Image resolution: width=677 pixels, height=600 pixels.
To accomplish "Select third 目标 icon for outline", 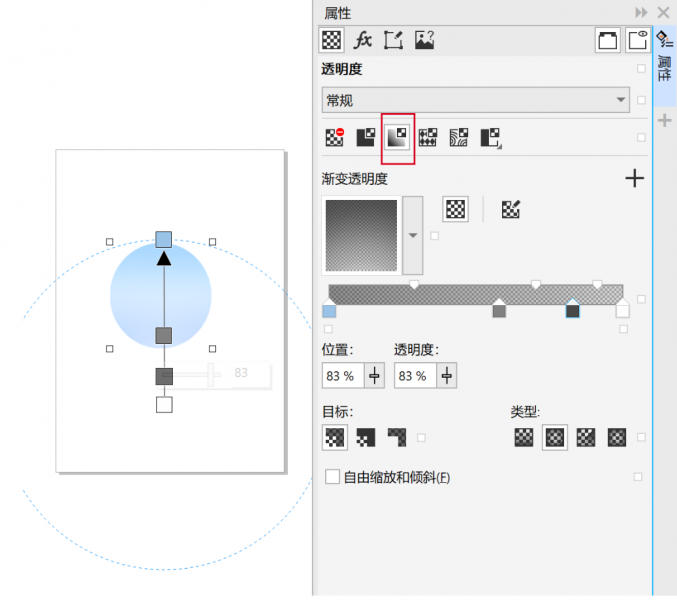I will [x=397, y=438].
